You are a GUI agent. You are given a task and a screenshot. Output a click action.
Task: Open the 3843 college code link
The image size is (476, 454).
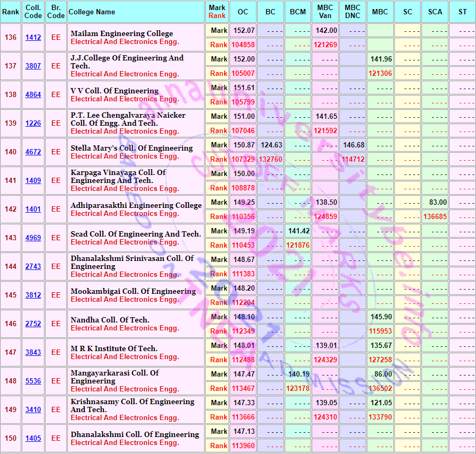pos(33,352)
